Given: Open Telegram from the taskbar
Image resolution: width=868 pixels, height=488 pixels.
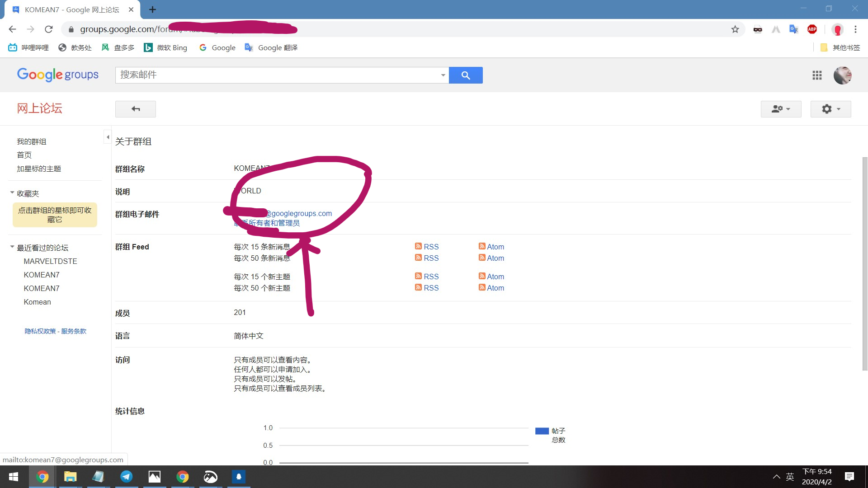Looking at the screenshot, I should coord(126,477).
